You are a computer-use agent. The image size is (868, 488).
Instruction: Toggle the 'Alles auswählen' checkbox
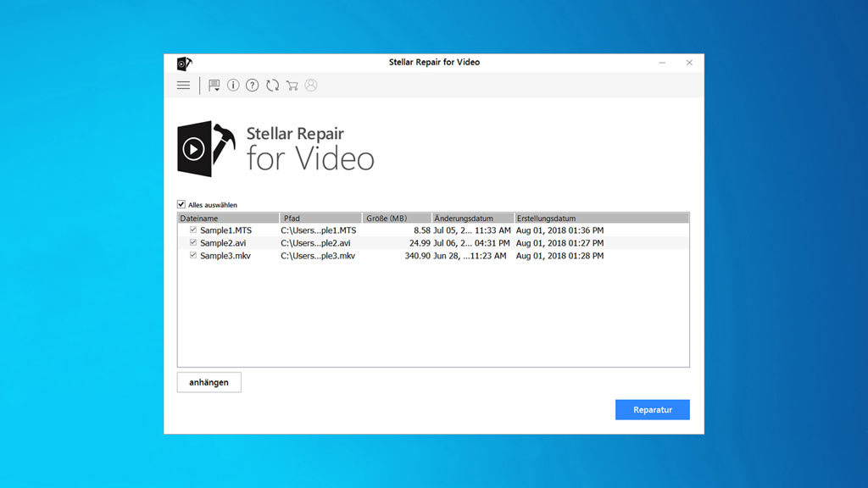[181, 204]
